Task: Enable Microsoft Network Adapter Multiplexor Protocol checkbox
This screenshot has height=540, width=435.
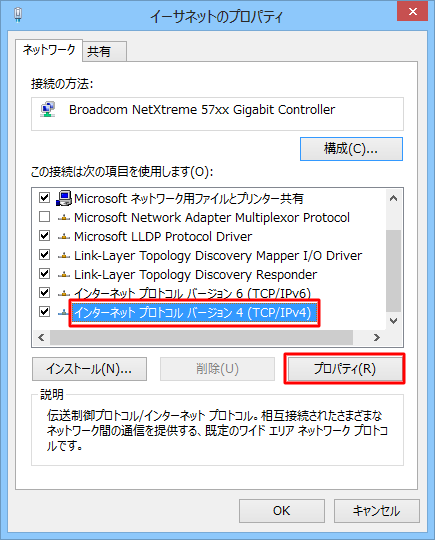Action: 44,217
